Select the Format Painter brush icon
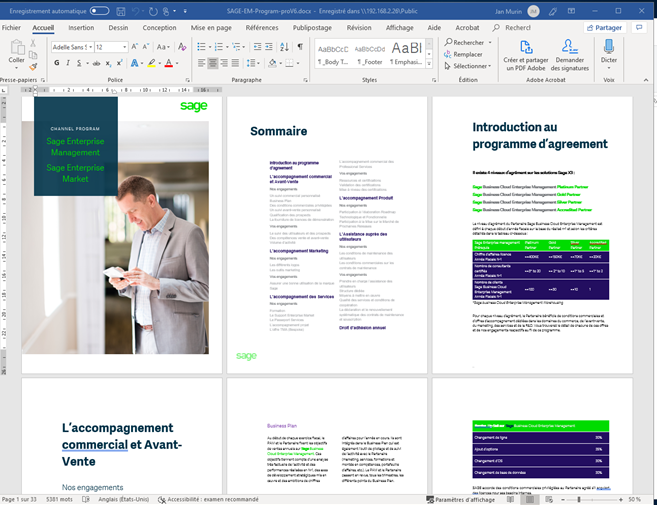This screenshot has width=657, height=505. [33, 67]
